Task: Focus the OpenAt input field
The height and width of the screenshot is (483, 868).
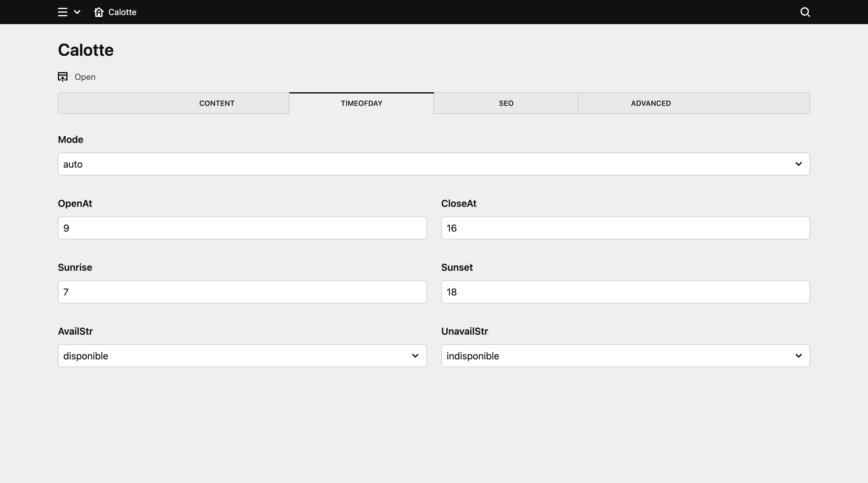Action: tap(242, 228)
